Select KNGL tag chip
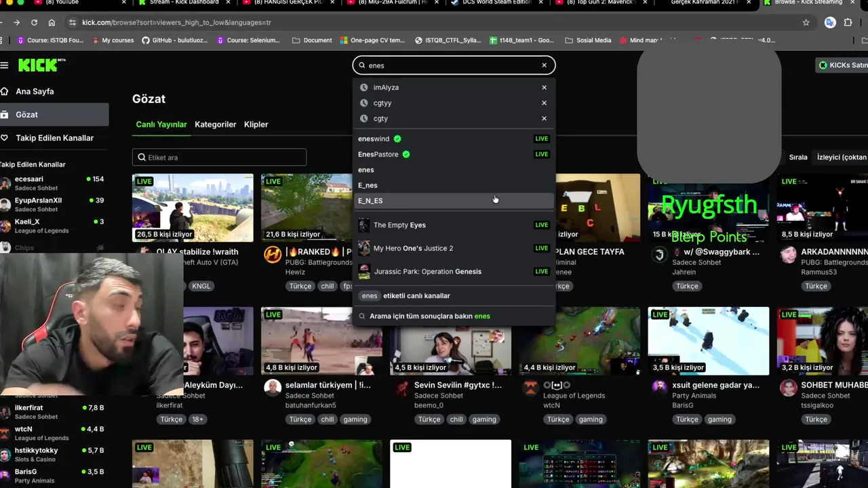The image size is (868, 488). click(x=201, y=286)
